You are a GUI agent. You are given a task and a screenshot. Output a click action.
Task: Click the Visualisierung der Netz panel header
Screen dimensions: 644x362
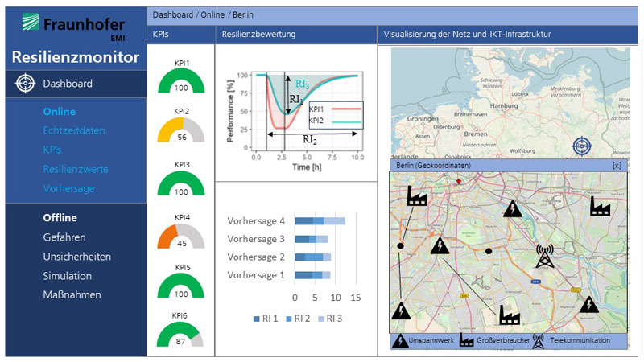(508, 35)
